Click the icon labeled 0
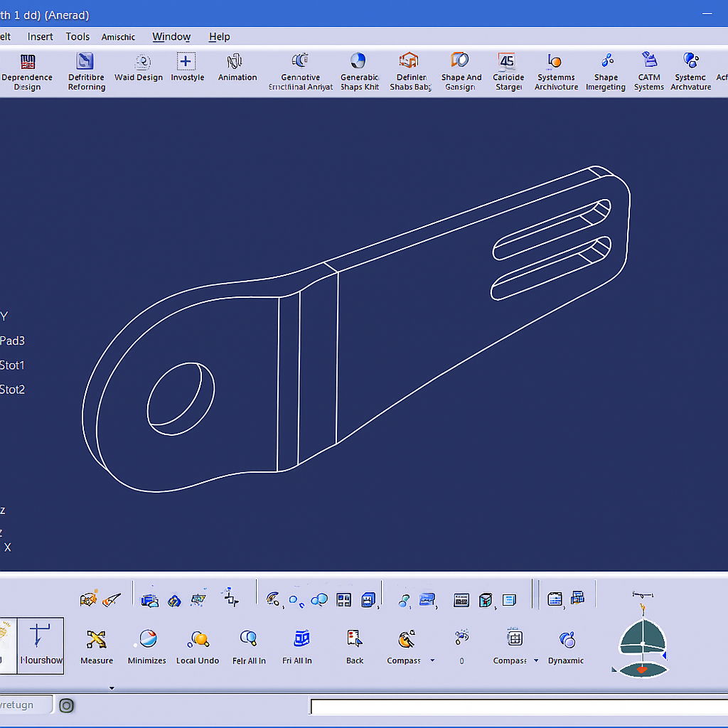 [x=462, y=637]
